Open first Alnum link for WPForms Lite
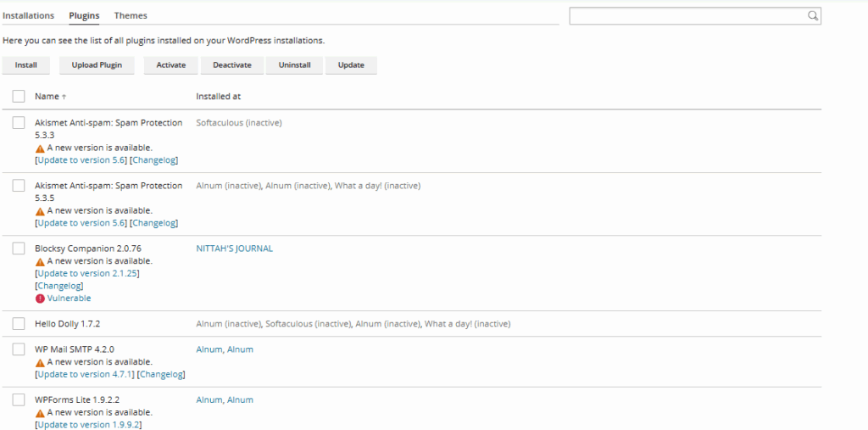This screenshot has height=430, width=868. (x=209, y=400)
